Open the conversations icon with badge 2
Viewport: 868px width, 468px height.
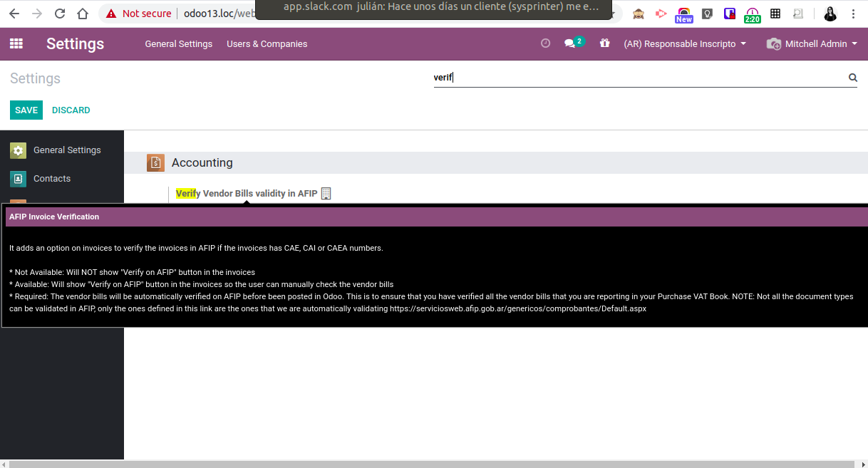click(x=574, y=43)
